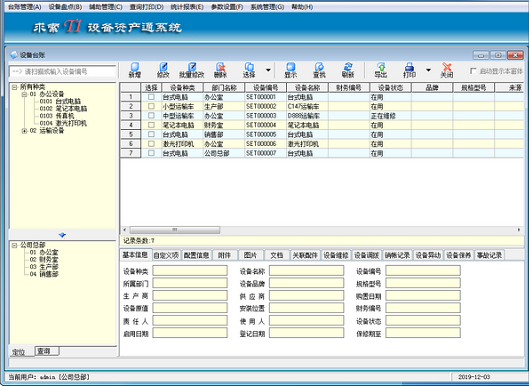
Task: Click the 设备状态 column header
Action: pyautogui.click(x=390, y=88)
